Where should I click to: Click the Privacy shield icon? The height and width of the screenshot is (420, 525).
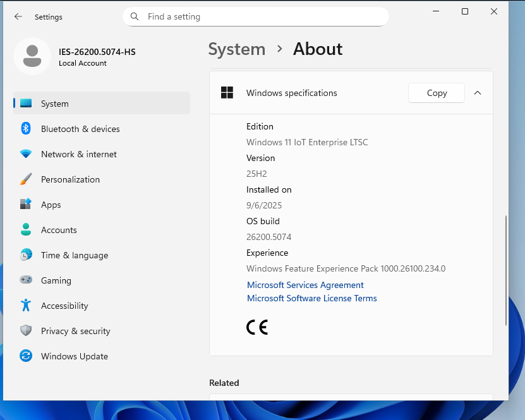26,330
